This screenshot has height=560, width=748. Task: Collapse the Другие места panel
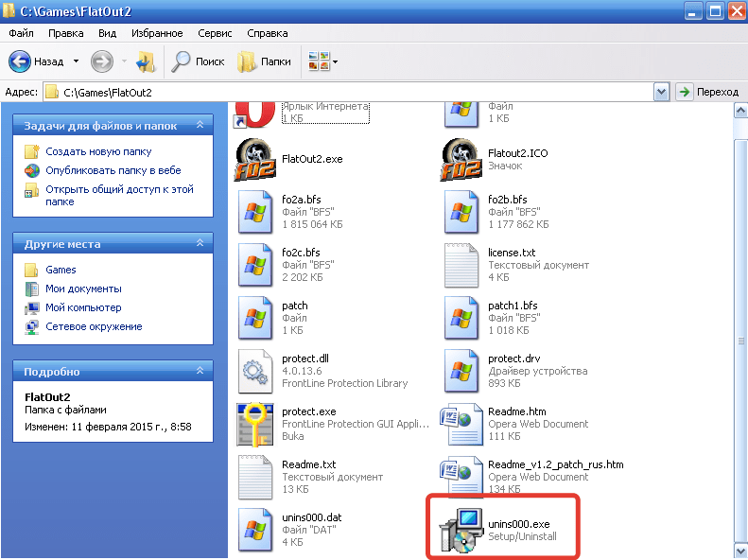[x=200, y=243]
